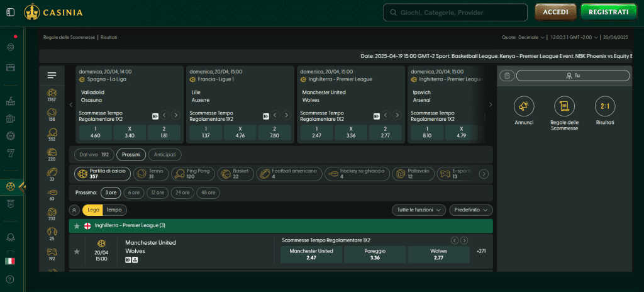Open the live TV banner sidebar icon
This screenshot has width=644, height=292.
[x=11, y=203]
